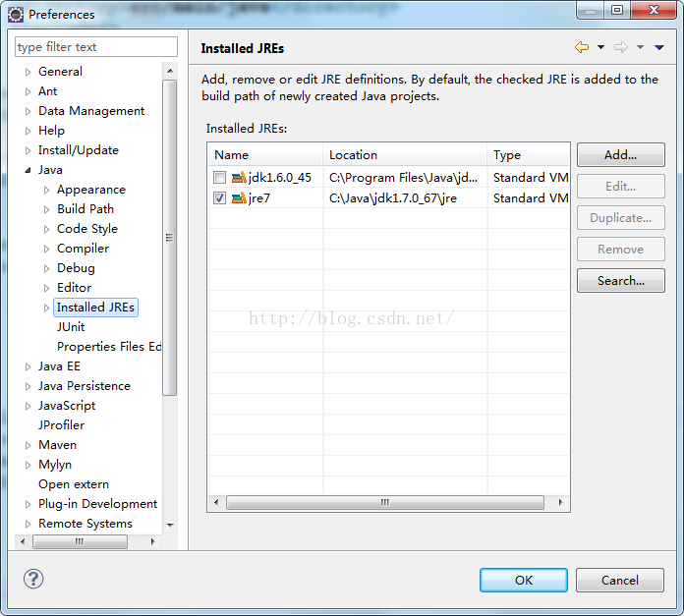Click the Search... button

[621, 280]
